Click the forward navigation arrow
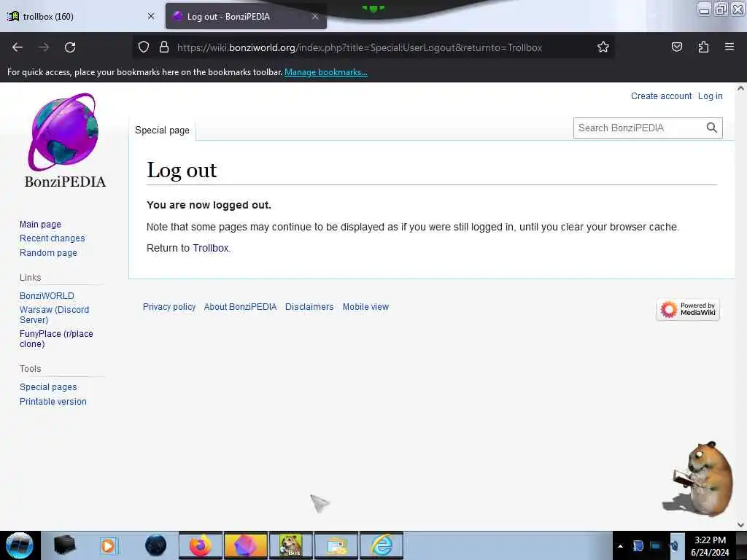 tap(44, 47)
